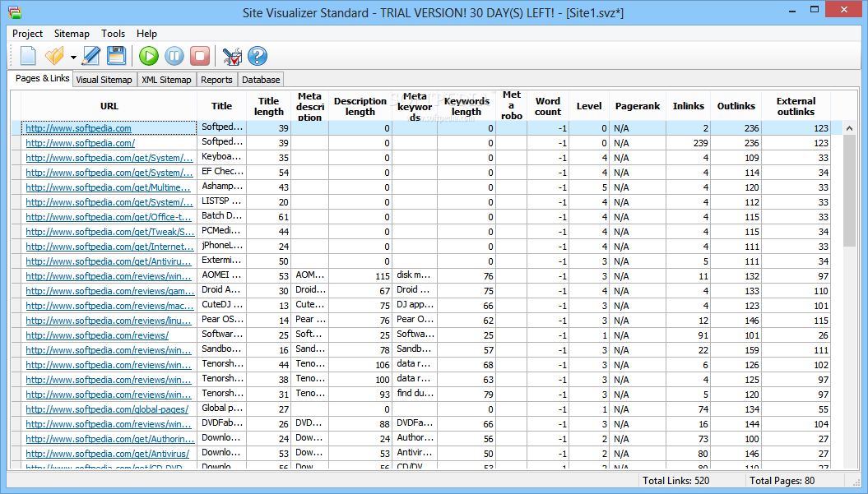This screenshot has height=494, width=868.
Task: Open the softpedia.com/reviews/mac... link
Action: coord(110,306)
